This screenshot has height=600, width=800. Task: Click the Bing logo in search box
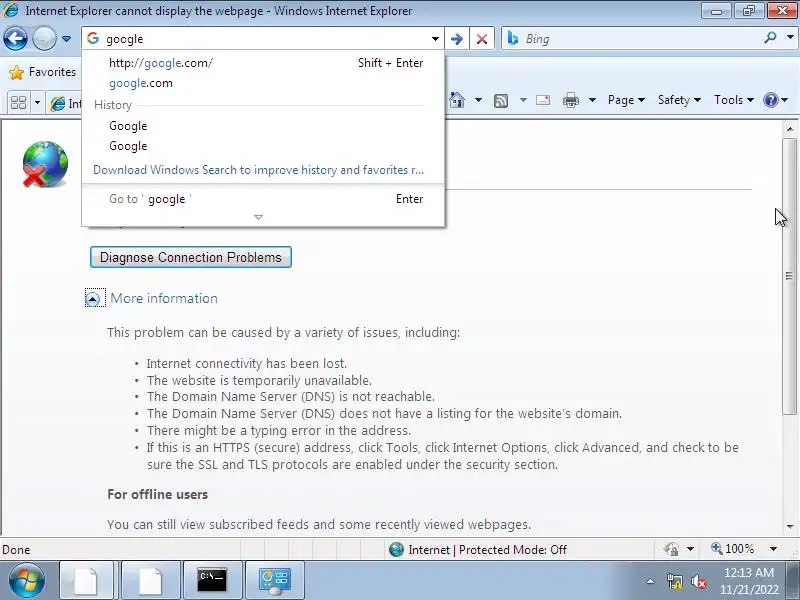point(513,38)
